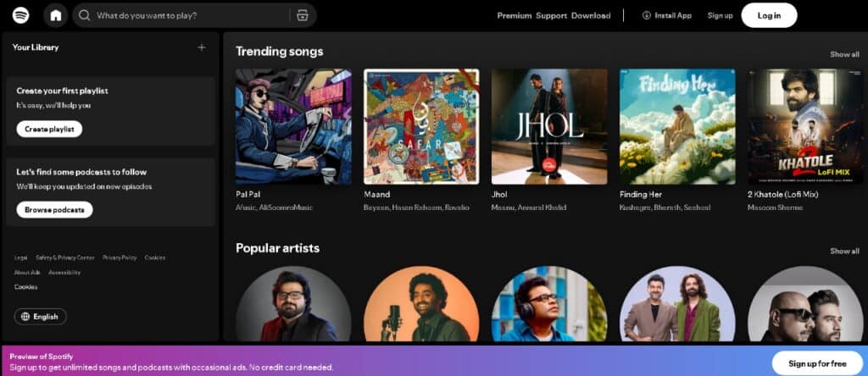The width and height of the screenshot is (868, 376).
Task: Go to Home via house icon
Action: click(x=56, y=15)
